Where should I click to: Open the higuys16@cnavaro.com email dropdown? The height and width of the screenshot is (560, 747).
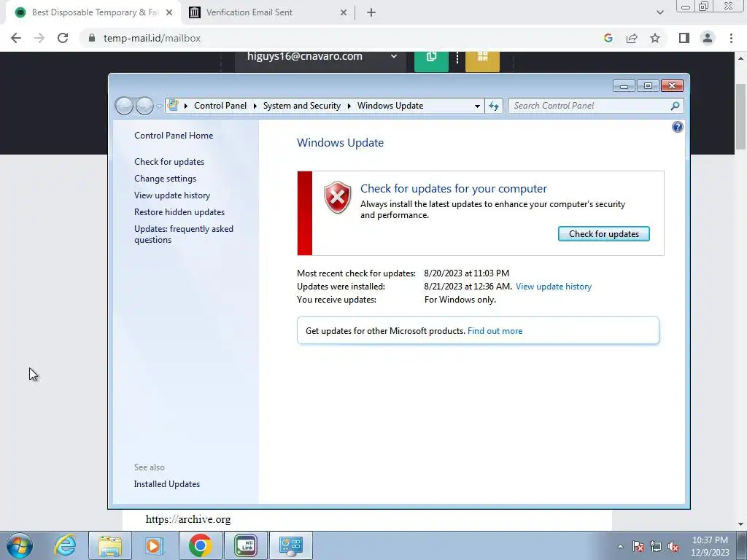(x=321, y=60)
